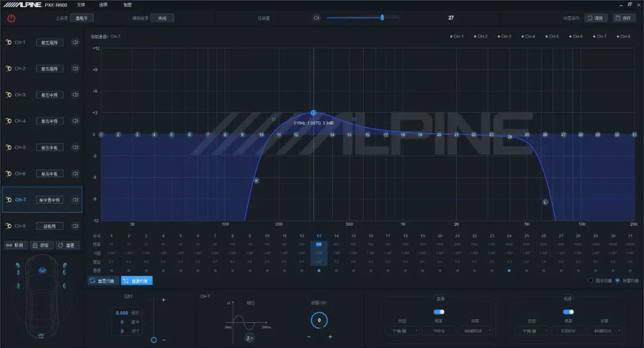Open the low-pass 48dB/Oct slope dropdown
The width and height of the screenshot is (644, 348).
[605, 331]
